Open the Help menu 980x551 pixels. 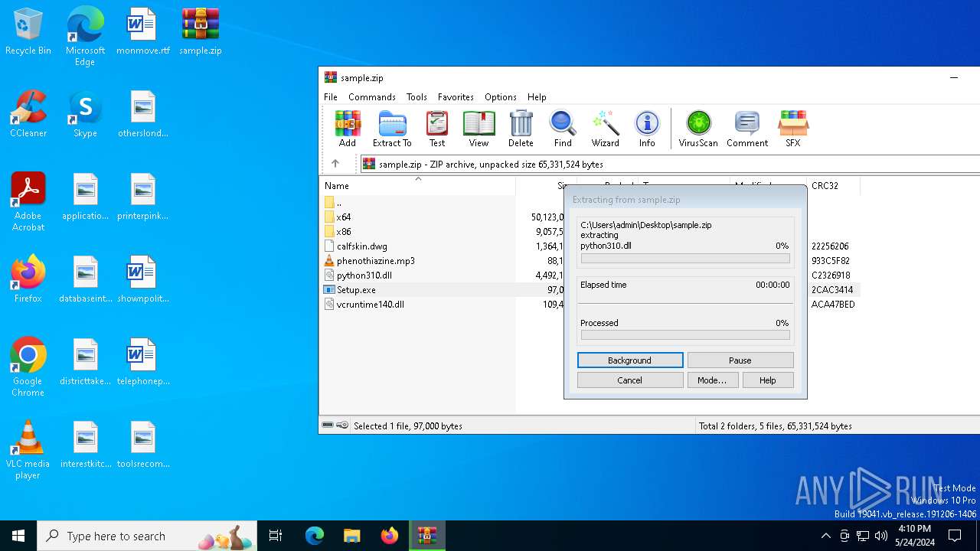pos(537,97)
